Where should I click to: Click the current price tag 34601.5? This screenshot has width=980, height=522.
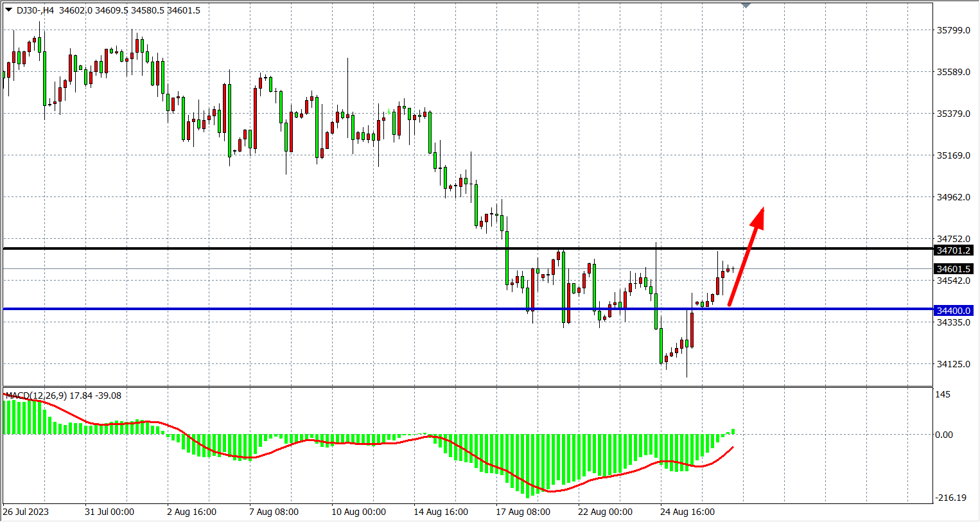coord(954,269)
